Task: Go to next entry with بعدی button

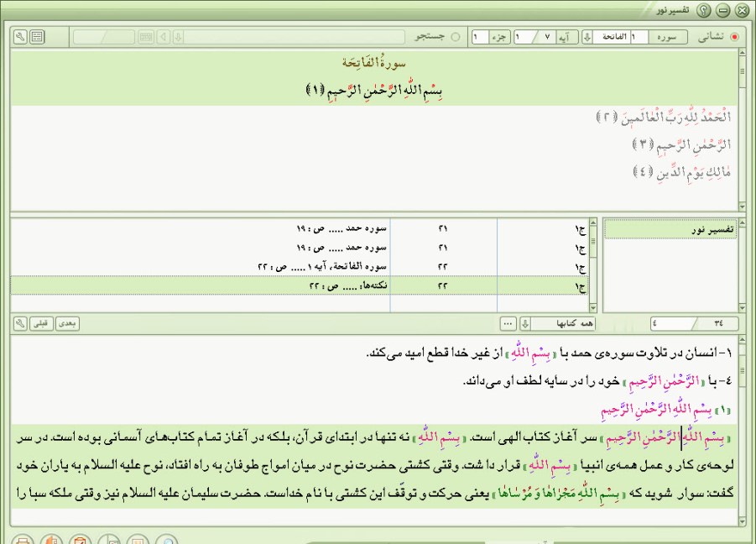Action: (67, 323)
